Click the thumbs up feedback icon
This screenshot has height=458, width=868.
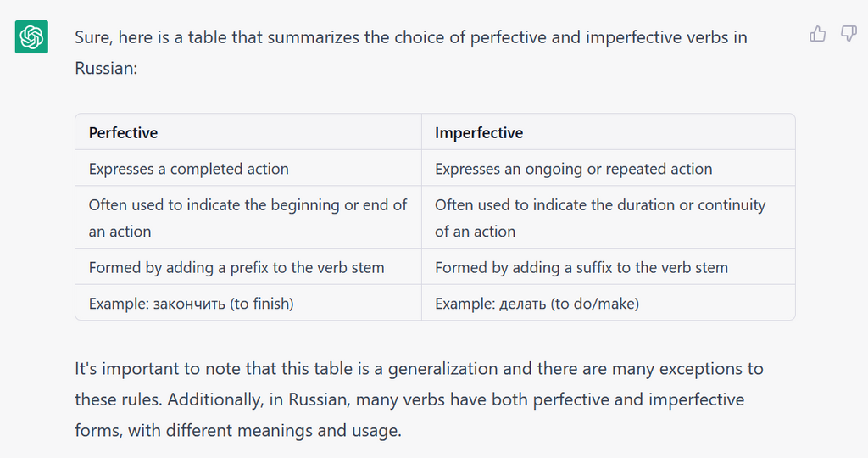point(817,34)
